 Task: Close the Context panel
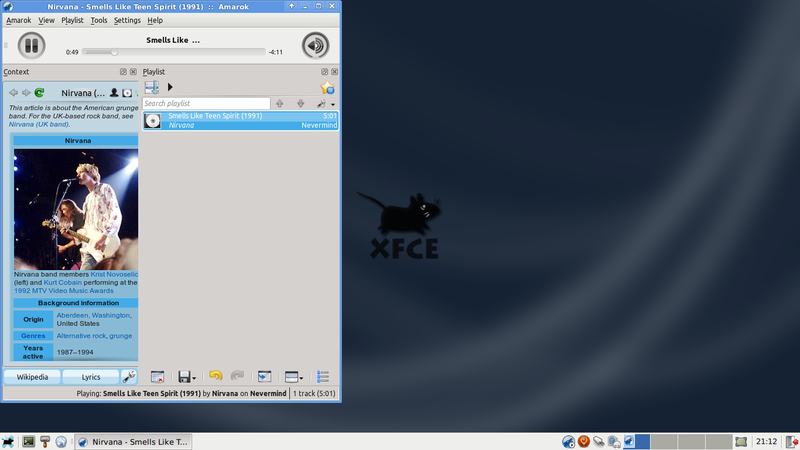point(133,72)
